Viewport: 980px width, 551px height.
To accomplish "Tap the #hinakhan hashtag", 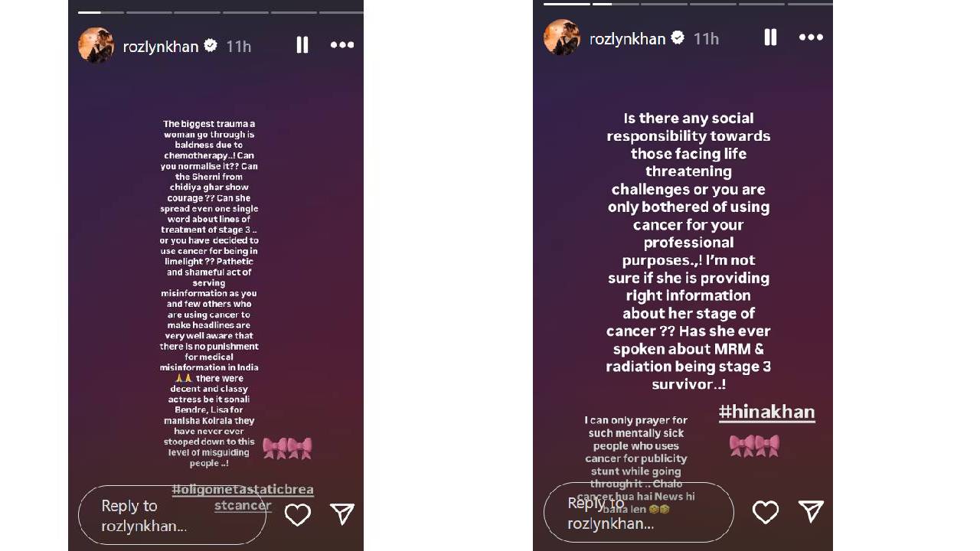I will 766,412.
